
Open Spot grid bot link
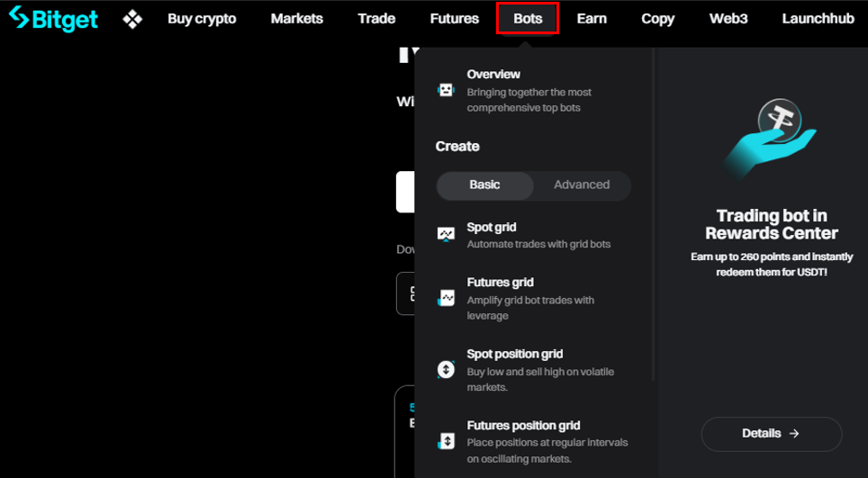[x=492, y=228]
